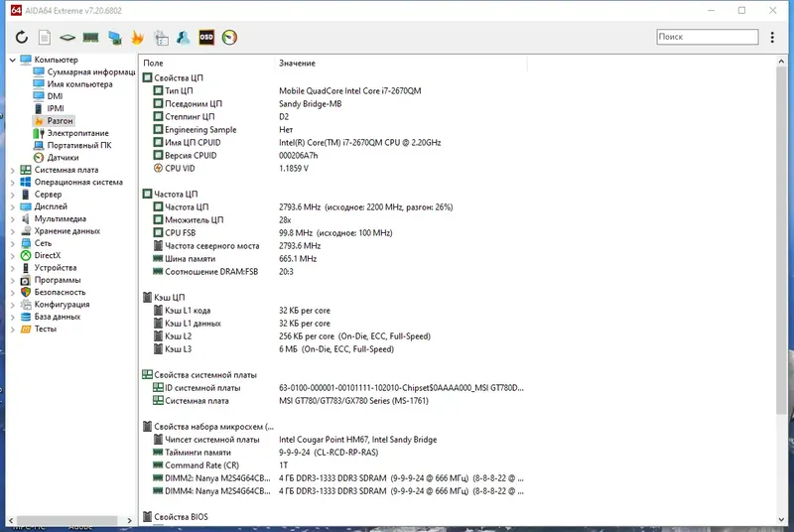Select the Тип ЦП row
This screenshot has height=532, width=794.
pos(332,90)
